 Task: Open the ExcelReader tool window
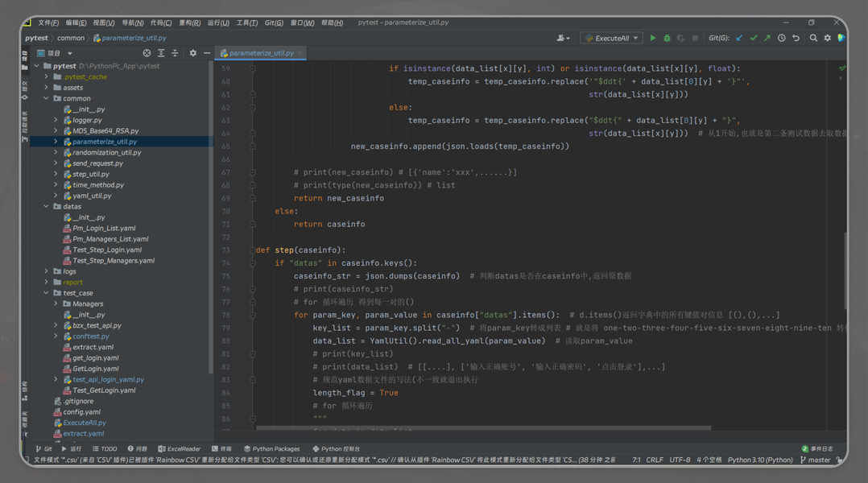180,448
